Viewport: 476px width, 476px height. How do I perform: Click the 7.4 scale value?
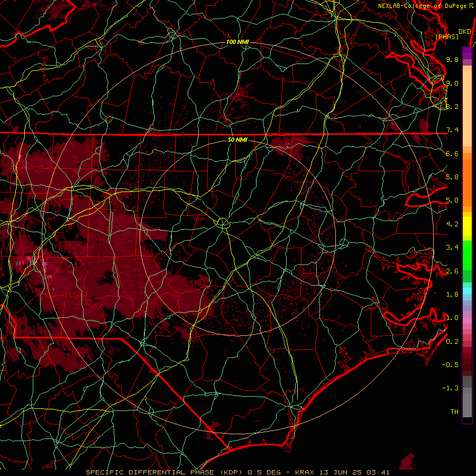click(452, 130)
